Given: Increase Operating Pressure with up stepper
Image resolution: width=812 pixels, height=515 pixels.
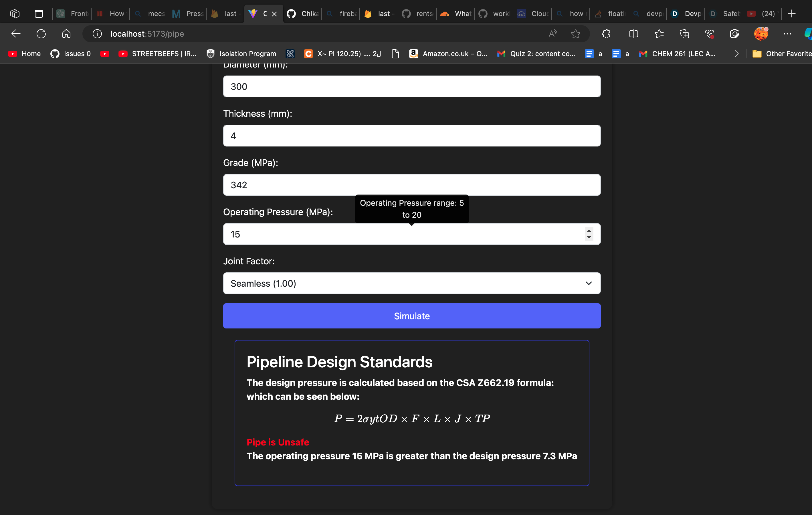Looking at the screenshot, I should coord(589,231).
